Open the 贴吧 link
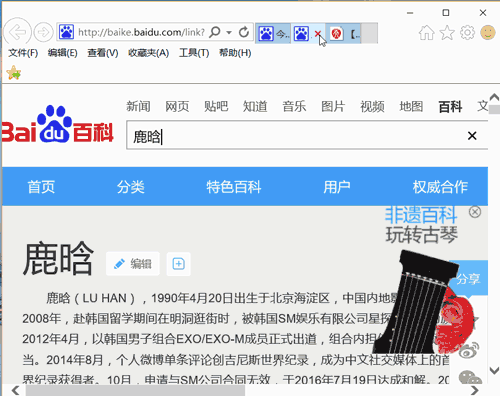The image size is (500, 396). coord(216,107)
